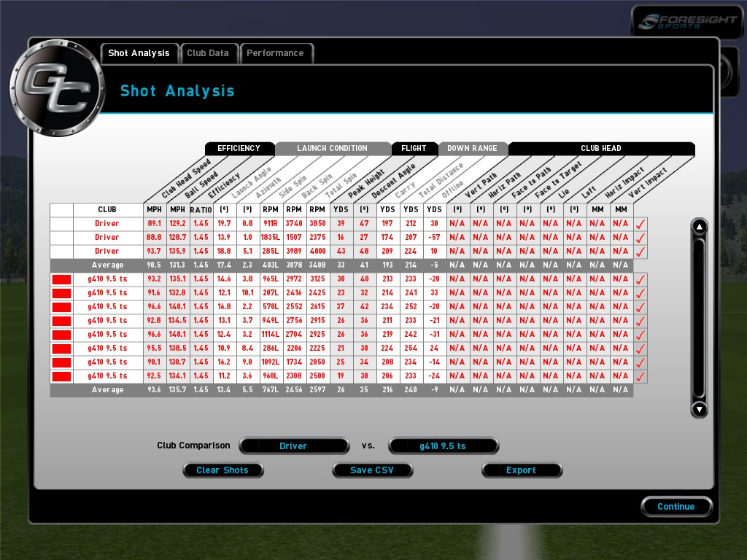Click the GC round logo emblem
The width and height of the screenshot is (747, 560).
coord(57,87)
